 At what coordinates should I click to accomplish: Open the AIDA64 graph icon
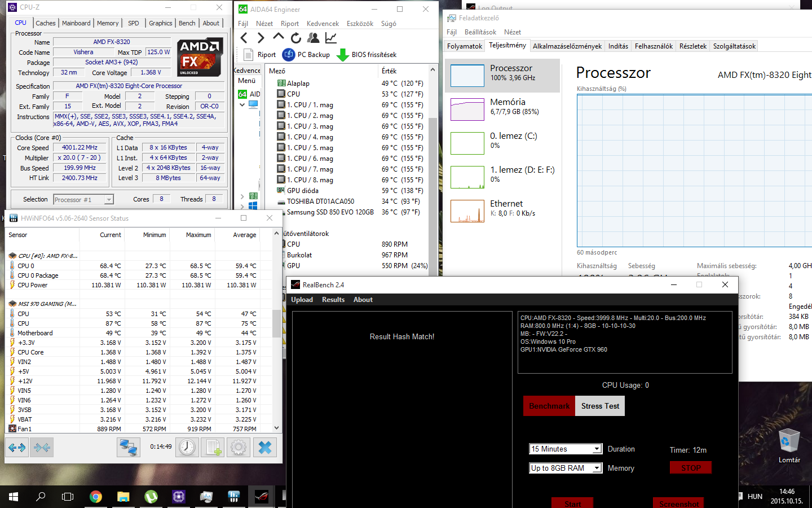331,38
